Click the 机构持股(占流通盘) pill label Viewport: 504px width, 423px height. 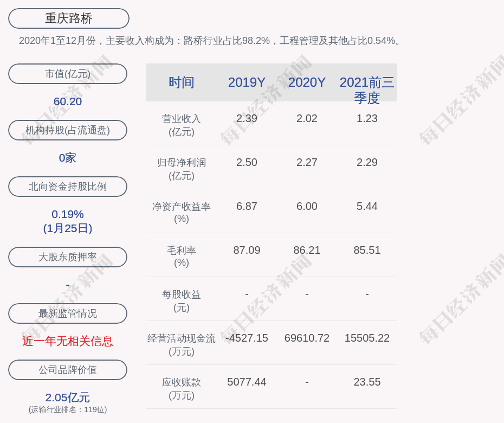pyautogui.click(x=68, y=130)
